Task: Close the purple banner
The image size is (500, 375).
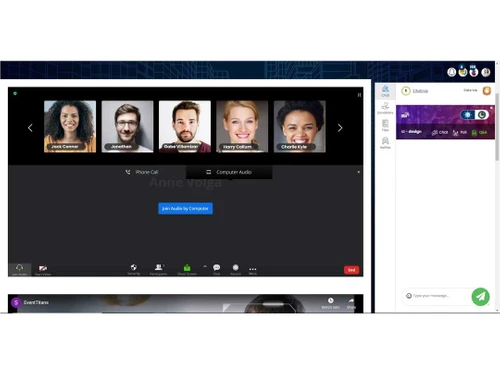Action: point(491,108)
